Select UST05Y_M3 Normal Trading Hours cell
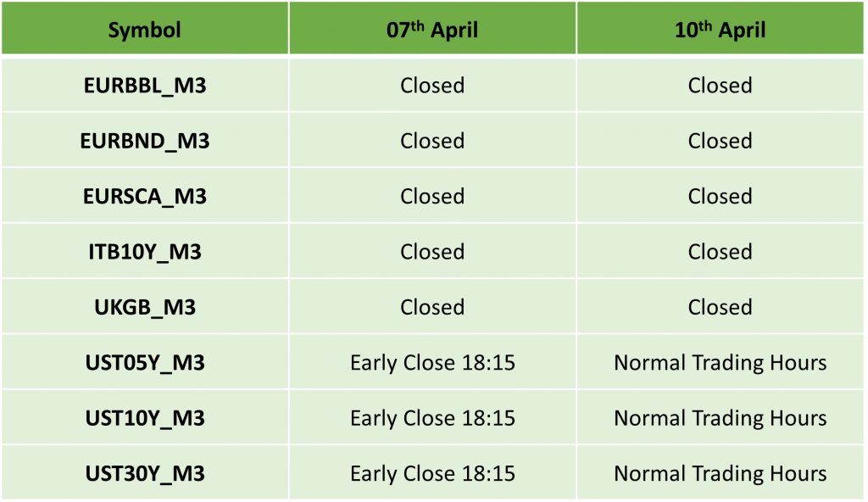The height and width of the screenshot is (502, 868). 721,362
